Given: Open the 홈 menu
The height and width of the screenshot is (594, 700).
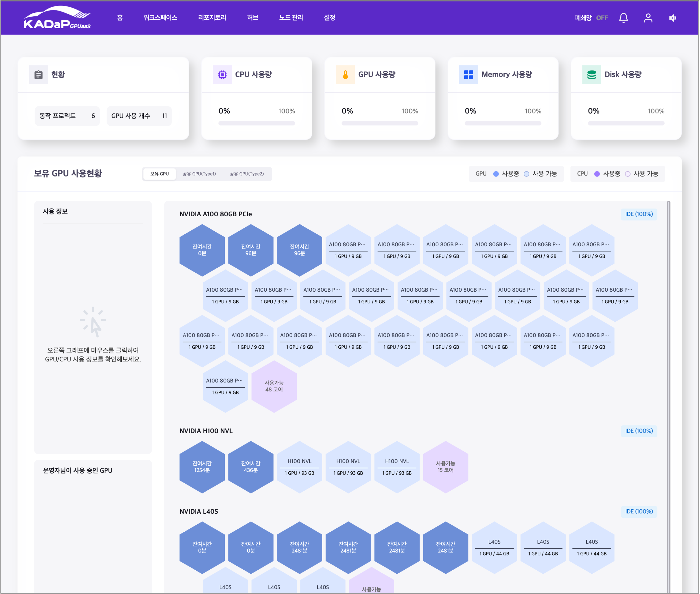Looking at the screenshot, I should pyautogui.click(x=120, y=18).
